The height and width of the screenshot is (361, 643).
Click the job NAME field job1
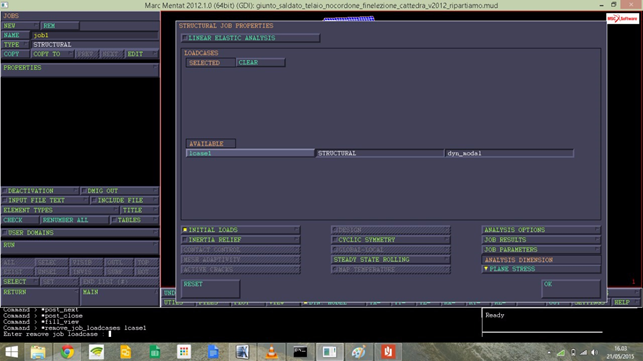tap(95, 35)
